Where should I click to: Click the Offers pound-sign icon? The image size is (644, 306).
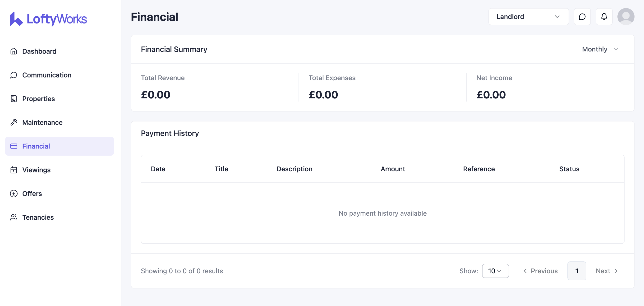tap(14, 194)
